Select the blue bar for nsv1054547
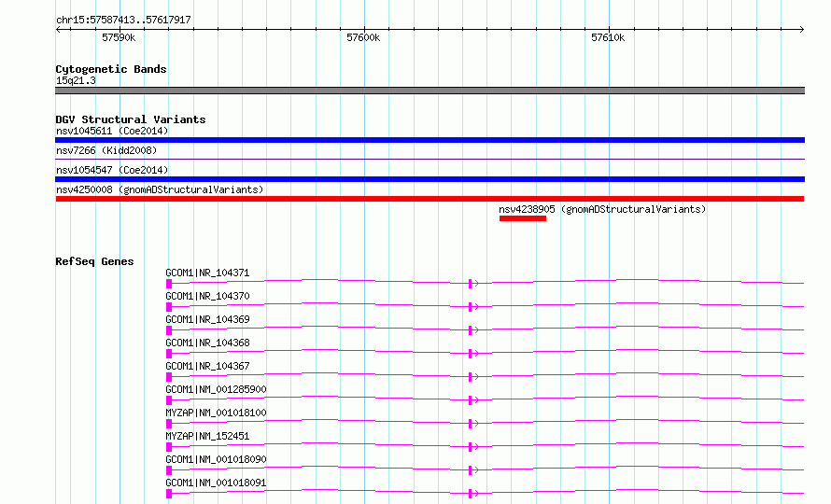This screenshot has width=831, height=504. pos(430,179)
